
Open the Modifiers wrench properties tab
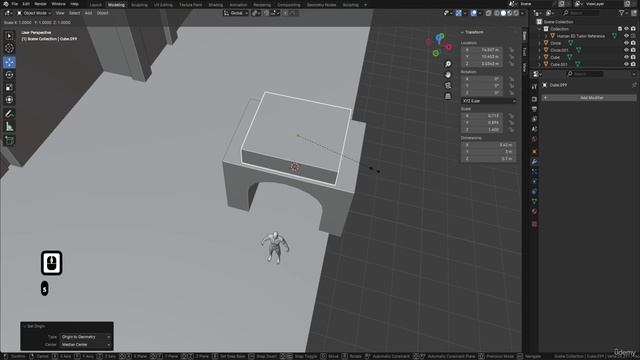point(534,162)
